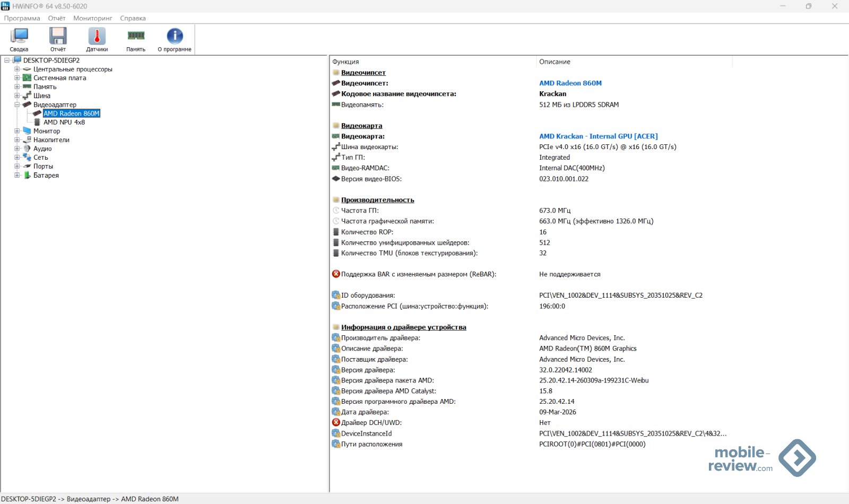Select AMD NPU 4x8 tree item
Image resolution: width=849 pixels, height=504 pixels.
point(64,122)
